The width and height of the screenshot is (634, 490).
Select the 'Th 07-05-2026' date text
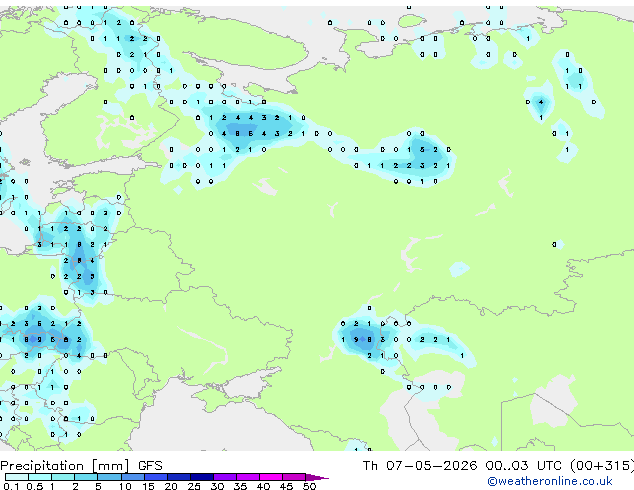(420, 466)
